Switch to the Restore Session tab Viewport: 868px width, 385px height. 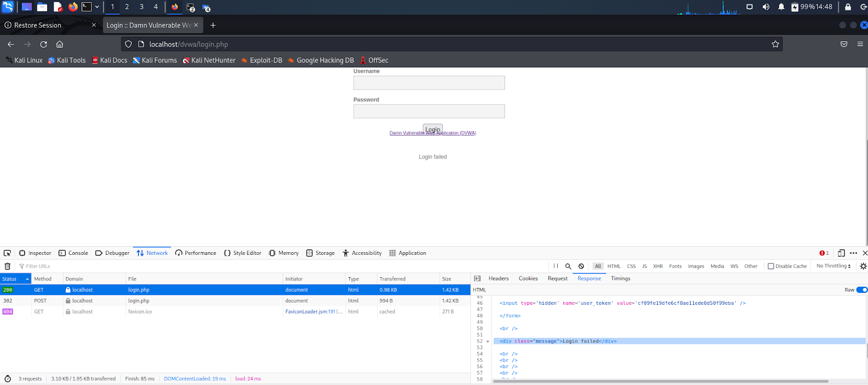[50, 25]
